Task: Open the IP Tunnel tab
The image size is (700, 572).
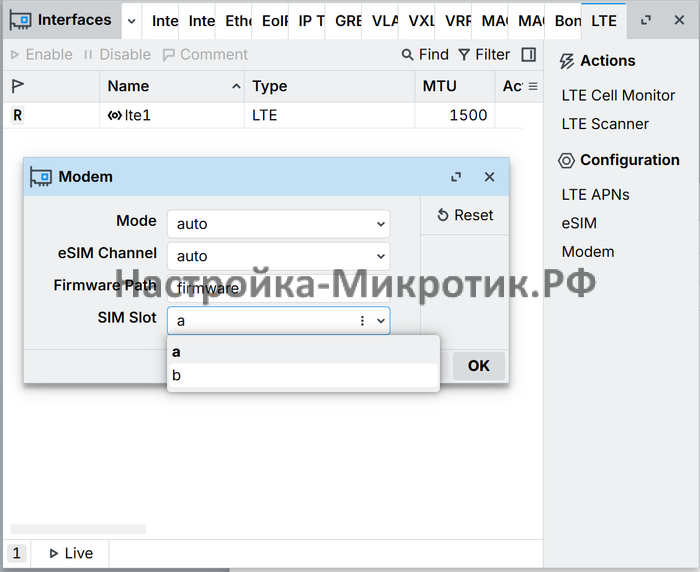Action: pos(307,21)
